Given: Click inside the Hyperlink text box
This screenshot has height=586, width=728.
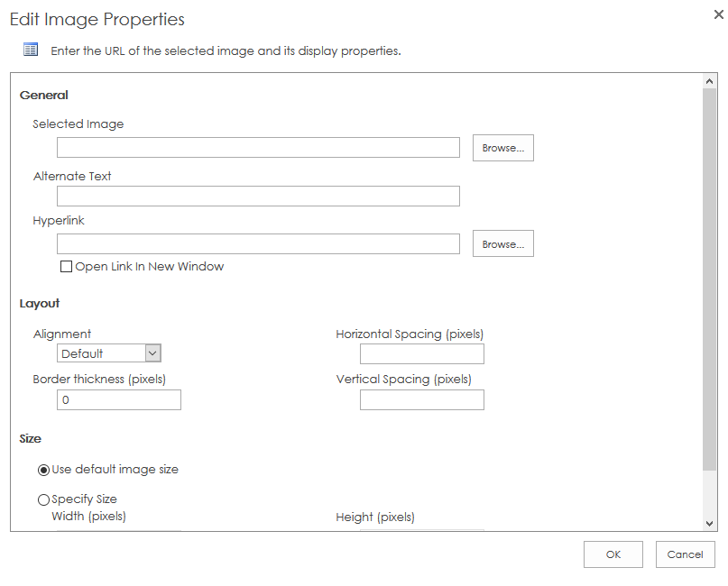Looking at the screenshot, I should click(259, 243).
